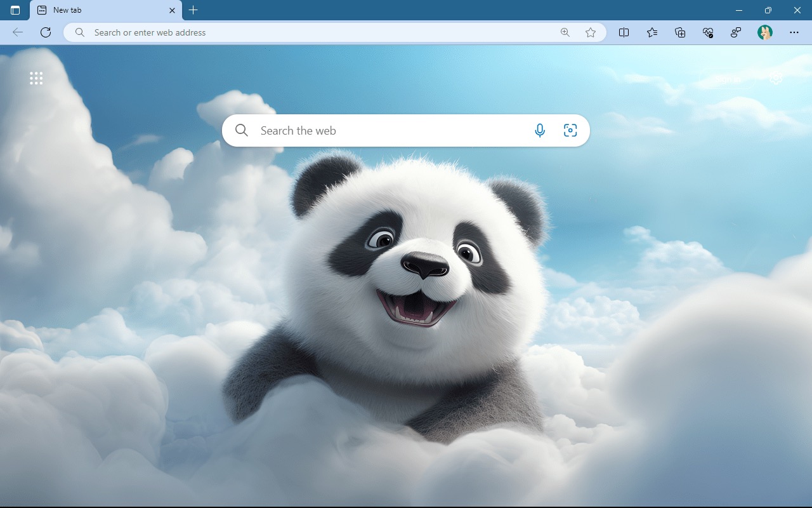
Task: Open the app launcher grid
Action: pos(36,77)
